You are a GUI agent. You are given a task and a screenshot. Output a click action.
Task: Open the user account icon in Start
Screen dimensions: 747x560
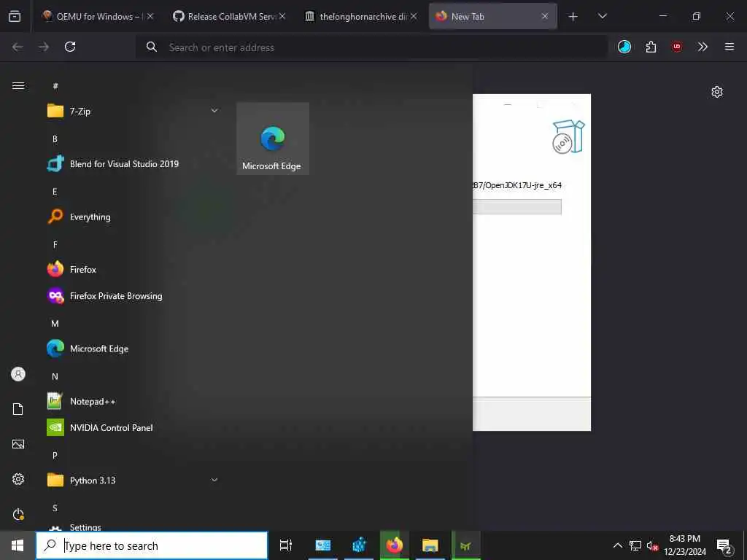[x=18, y=374]
